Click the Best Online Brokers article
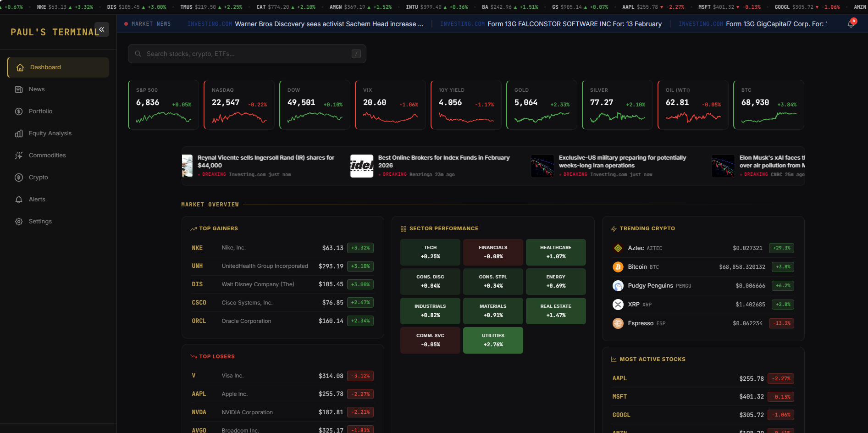The image size is (868, 433). coord(443,161)
